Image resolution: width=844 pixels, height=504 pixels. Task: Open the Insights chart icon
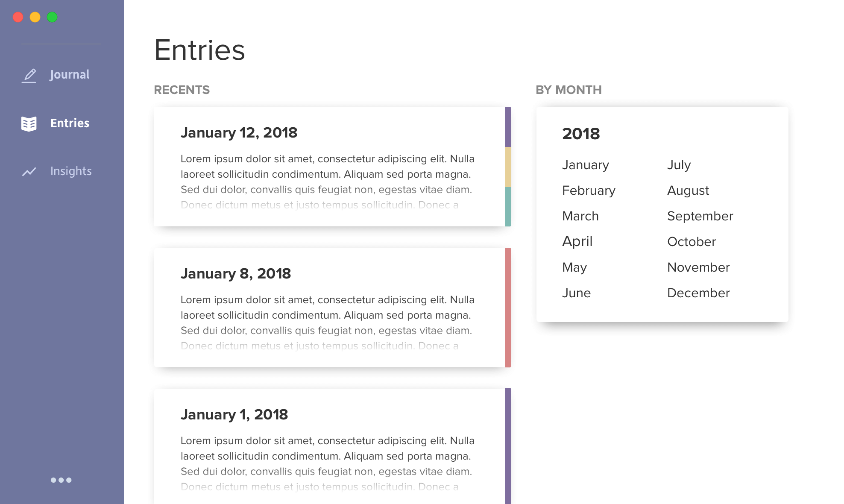point(29,172)
